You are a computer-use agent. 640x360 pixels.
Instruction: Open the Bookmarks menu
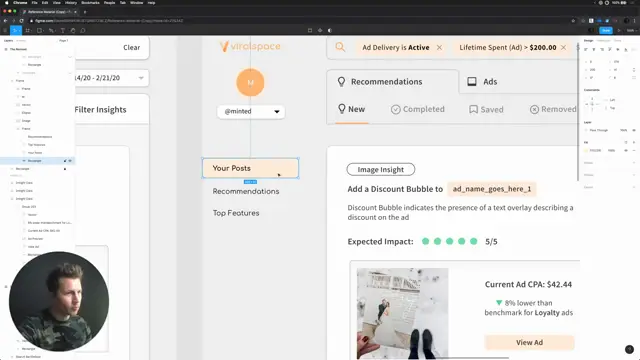[x=90, y=3]
